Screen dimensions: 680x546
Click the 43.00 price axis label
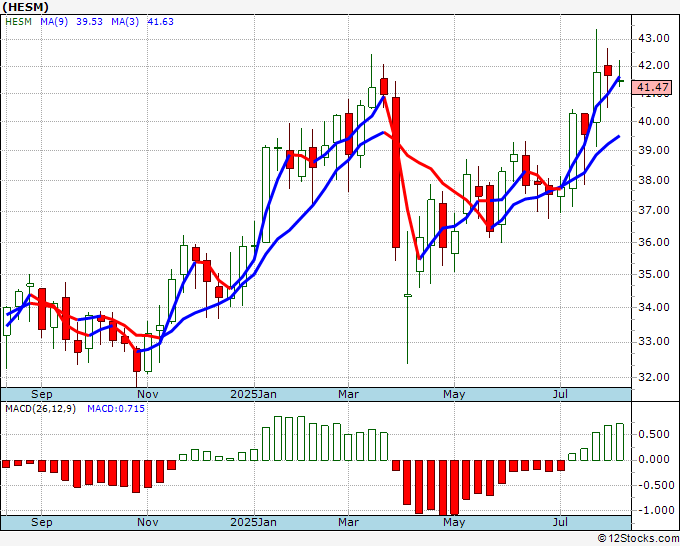[654, 39]
